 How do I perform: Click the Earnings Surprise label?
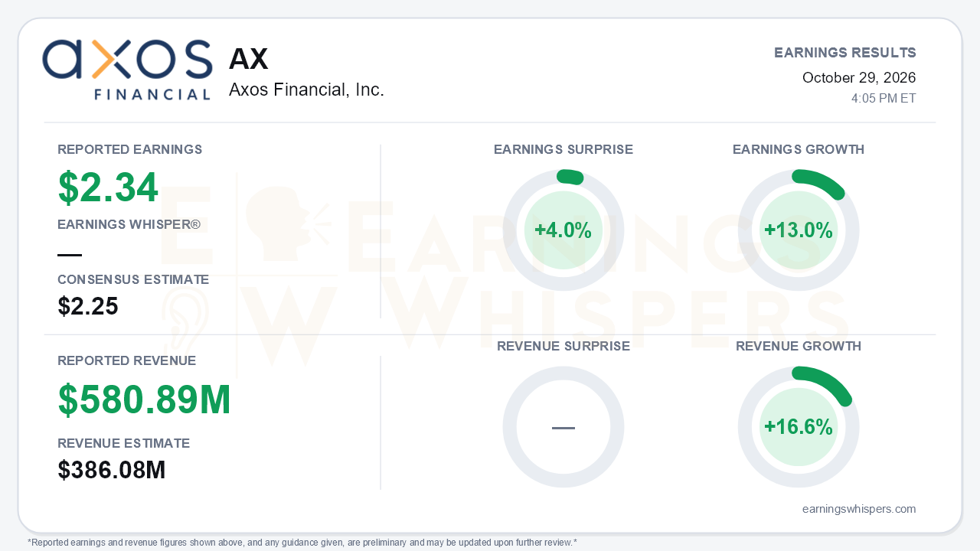[563, 149]
